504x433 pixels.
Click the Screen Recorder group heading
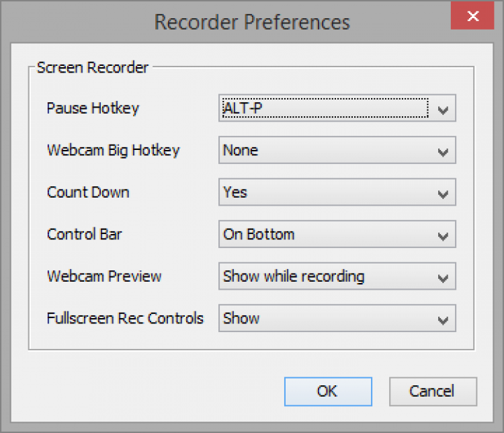93,67
